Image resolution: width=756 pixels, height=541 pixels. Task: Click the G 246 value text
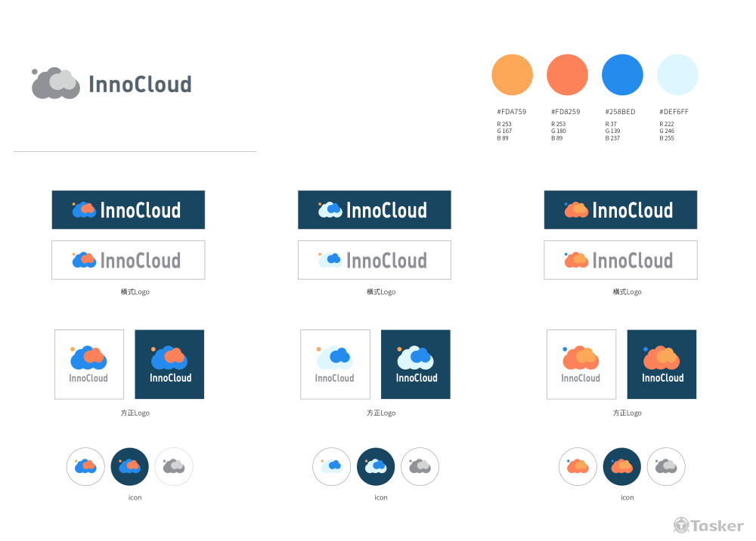tap(667, 131)
